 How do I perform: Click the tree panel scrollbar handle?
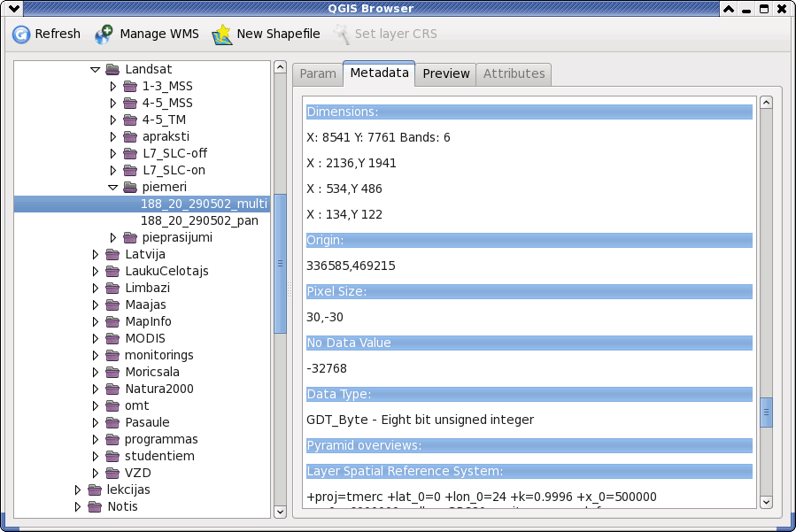point(280,264)
